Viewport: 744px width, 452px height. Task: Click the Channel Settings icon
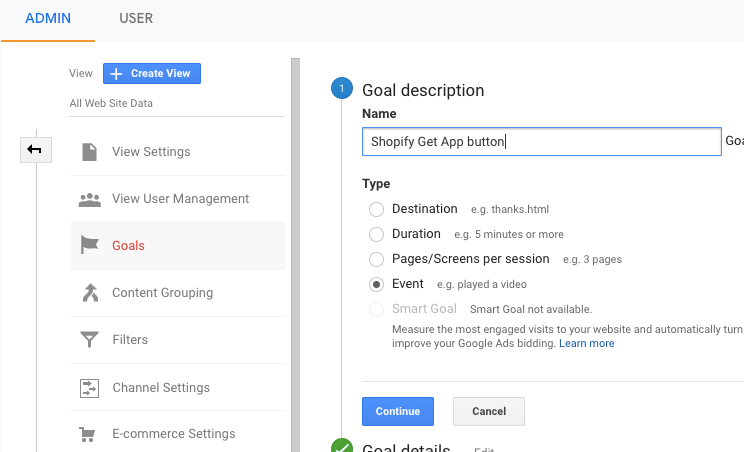[89, 388]
